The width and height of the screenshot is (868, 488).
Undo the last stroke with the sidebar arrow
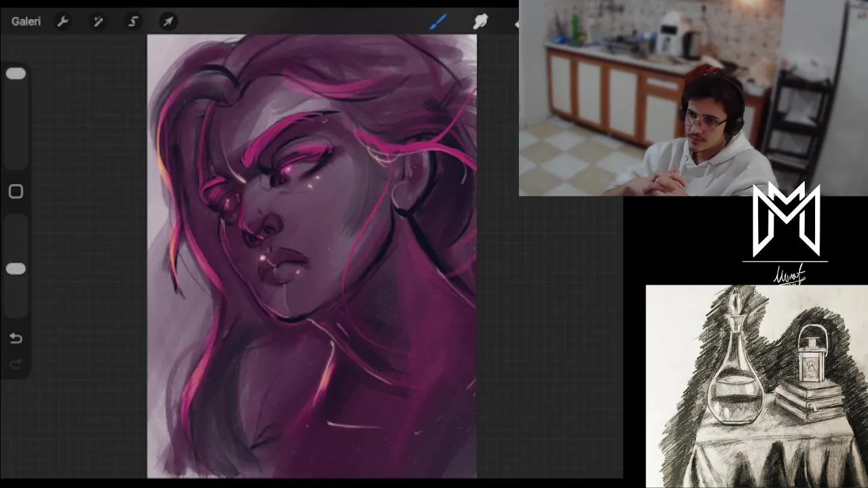pyautogui.click(x=16, y=339)
